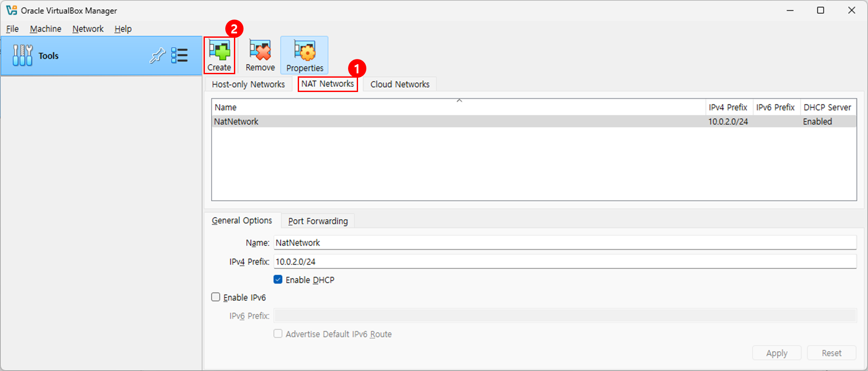Open the Machine menu

pyautogui.click(x=46, y=29)
